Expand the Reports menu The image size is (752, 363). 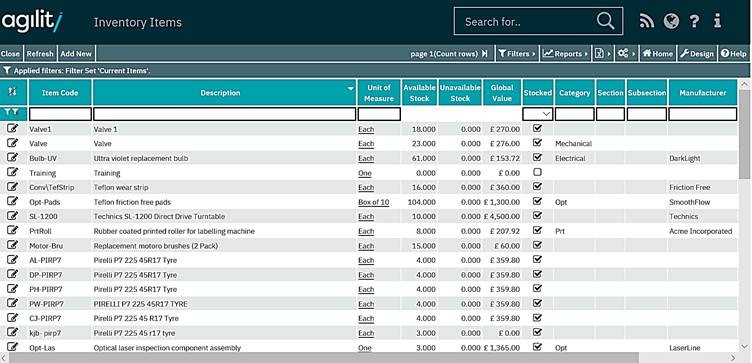click(566, 54)
